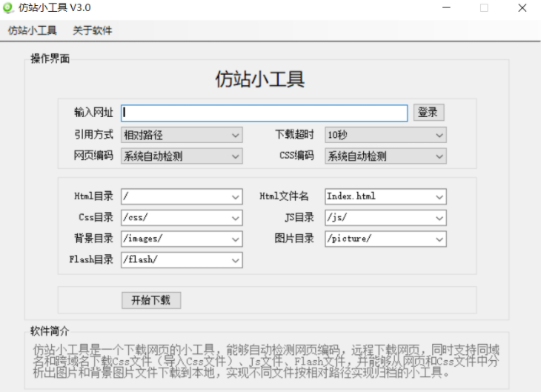This screenshot has width=541, height=392.
Task: Close the 仿站小工具 V3.0 window
Action: click(x=522, y=7)
